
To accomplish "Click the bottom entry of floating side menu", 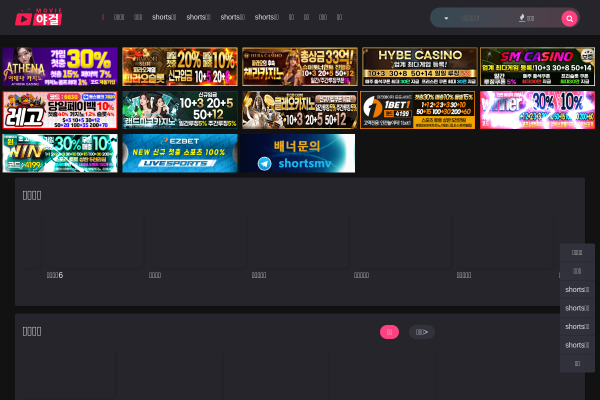I will pos(577,364).
